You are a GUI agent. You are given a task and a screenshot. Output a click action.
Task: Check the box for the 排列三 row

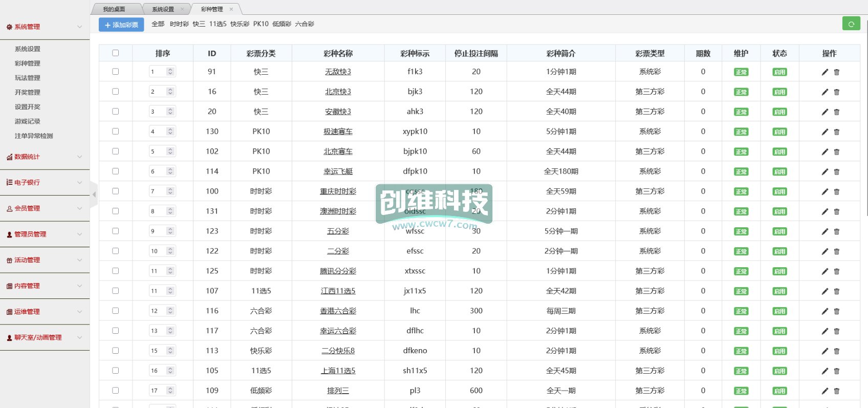tap(115, 391)
